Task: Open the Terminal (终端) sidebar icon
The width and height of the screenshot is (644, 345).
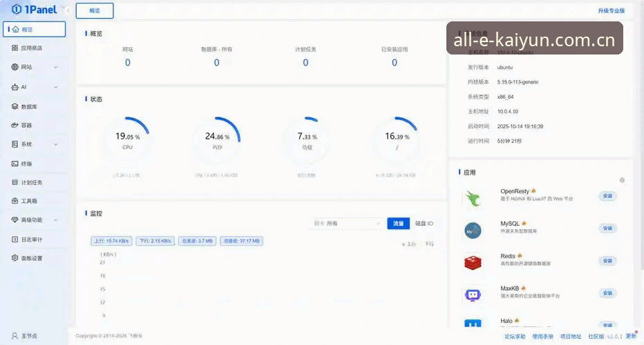Action: pyautogui.click(x=15, y=164)
